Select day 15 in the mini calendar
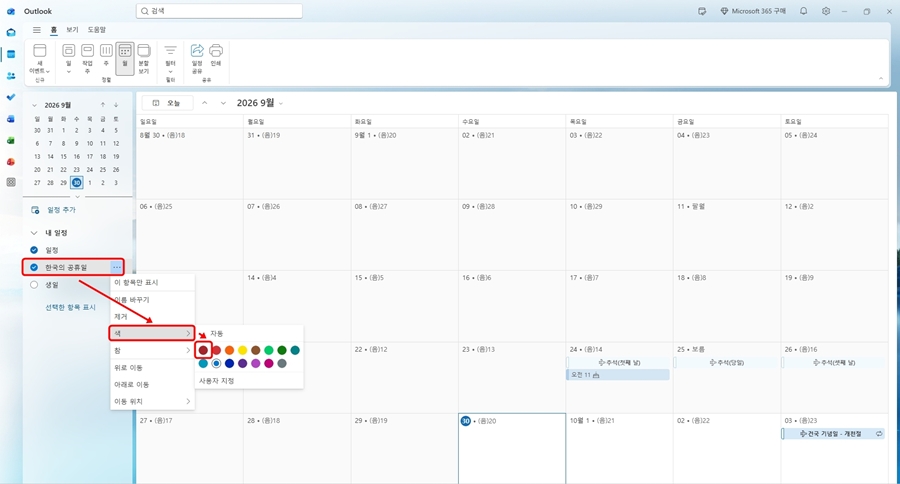This screenshot has width=900, height=484. tap(63, 156)
